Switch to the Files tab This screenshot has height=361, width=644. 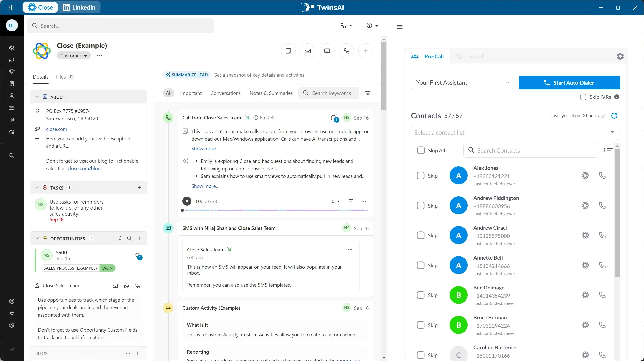click(61, 77)
